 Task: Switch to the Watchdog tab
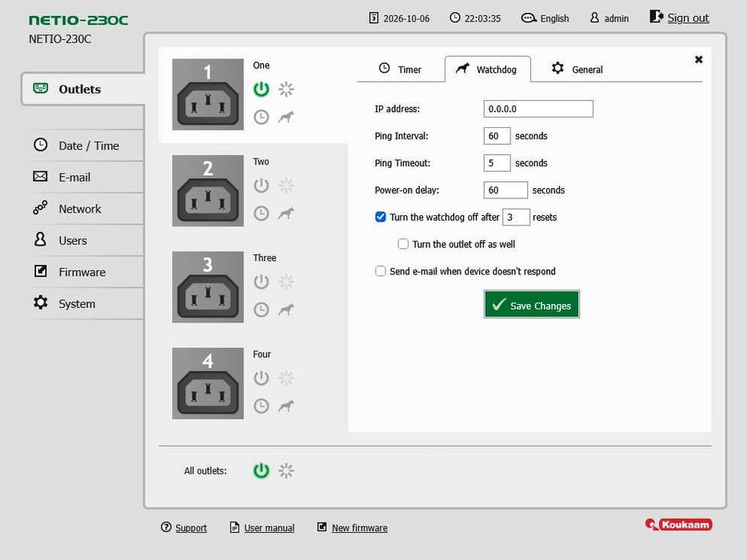click(487, 69)
